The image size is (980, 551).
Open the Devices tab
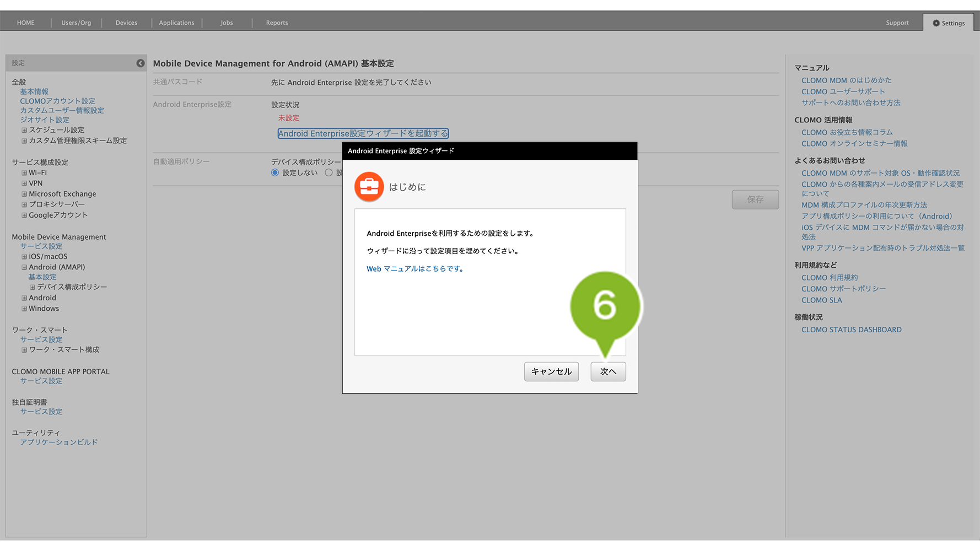tap(126, 23)
